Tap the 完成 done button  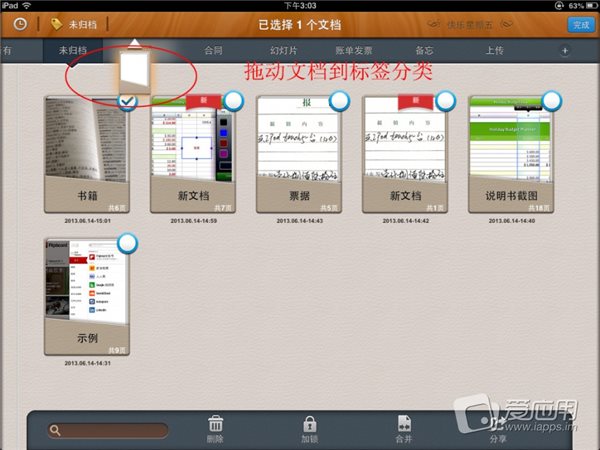point(580,25)
